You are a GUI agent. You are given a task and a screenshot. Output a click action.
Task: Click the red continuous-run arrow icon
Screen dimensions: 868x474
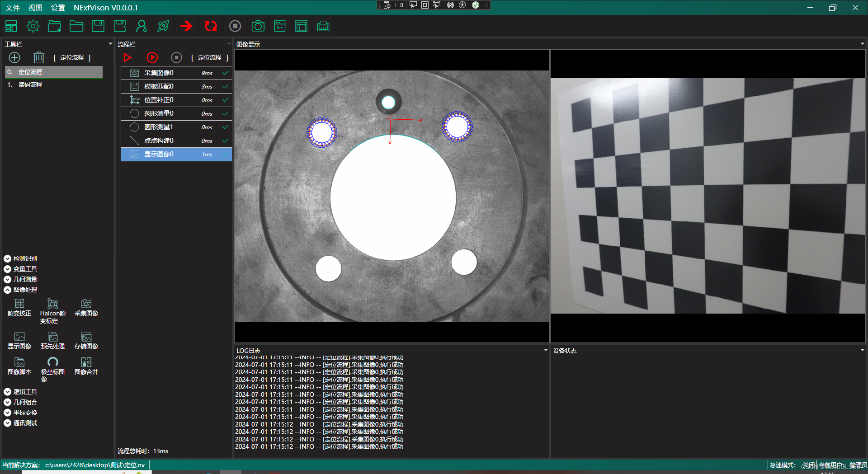(186, 26)
